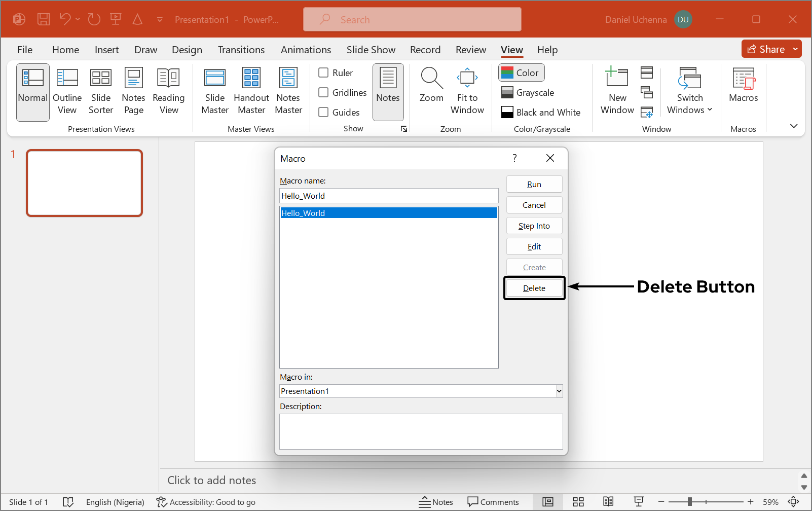This screenshot has height=511, width=812.
Task: Collapse the ribbon with chevron arrow
Action: point(794,126)
